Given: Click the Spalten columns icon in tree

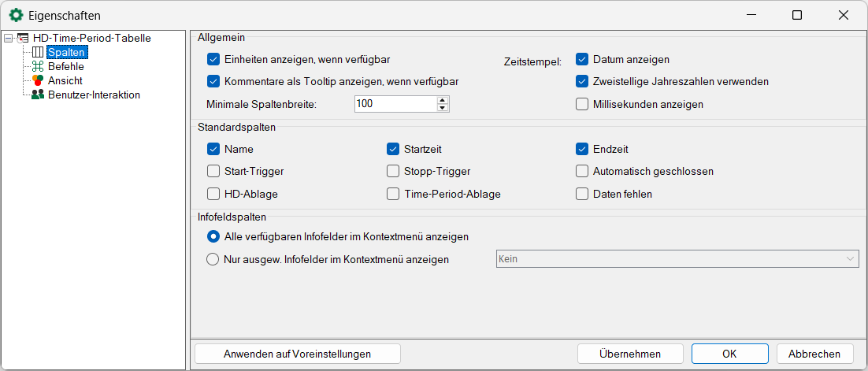Looking at the screenshot, I should (x=37, y=53).
